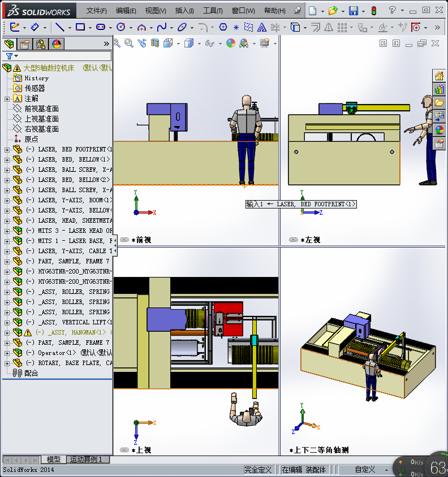Select the Ellipse tool
Screen dimensions: 448x477
(x=182, y=27)
